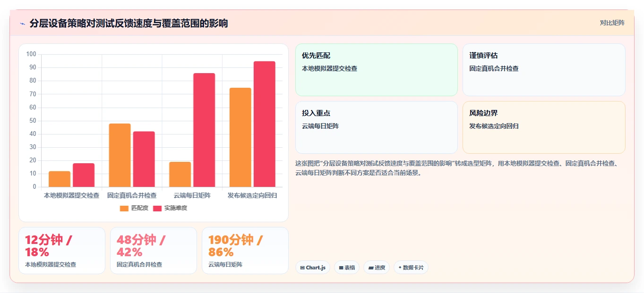Toggle the 匹配度 legend item

coord(134,208)
